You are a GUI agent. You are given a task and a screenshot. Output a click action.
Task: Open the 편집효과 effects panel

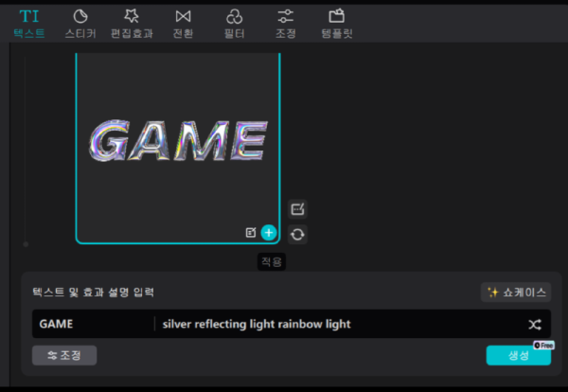(x=132, y=23)
